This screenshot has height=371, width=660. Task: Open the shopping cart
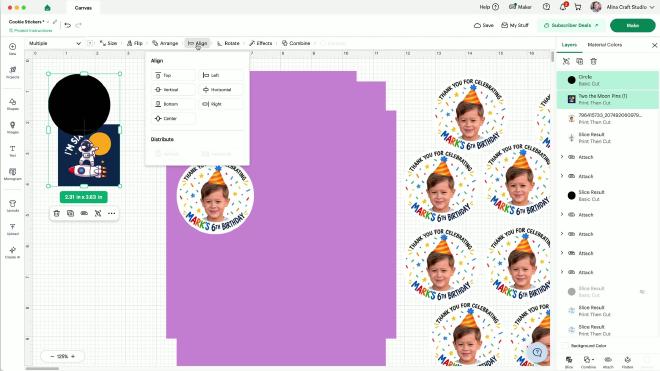pyautogui.click(x=578, y=7)
